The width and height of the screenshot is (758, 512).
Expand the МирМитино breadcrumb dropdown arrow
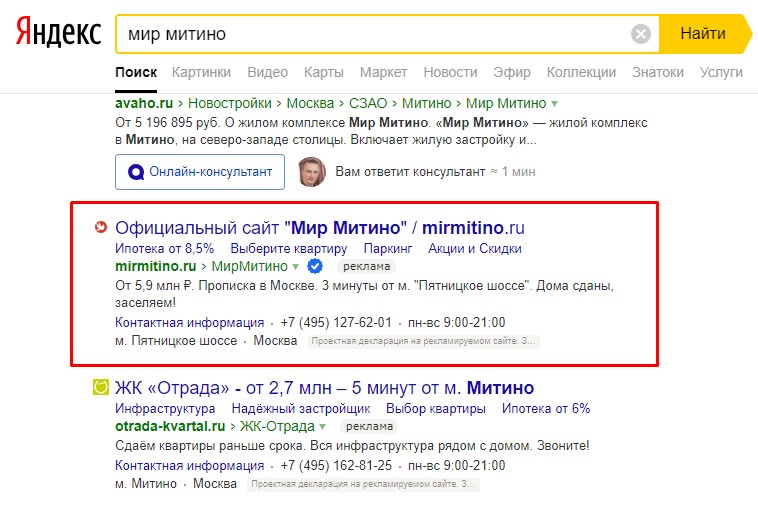pyautogui.click(x=296, y=267)
